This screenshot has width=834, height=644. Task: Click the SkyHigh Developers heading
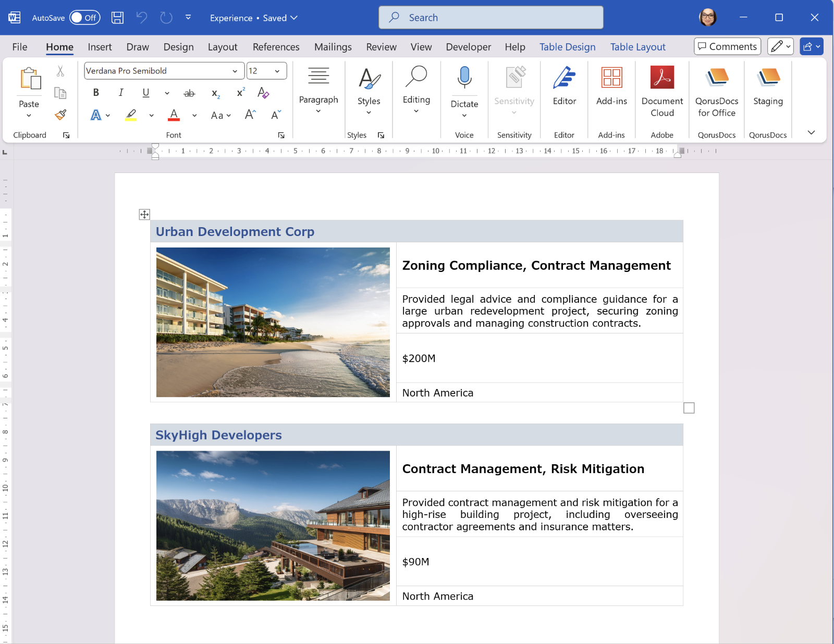218,435
